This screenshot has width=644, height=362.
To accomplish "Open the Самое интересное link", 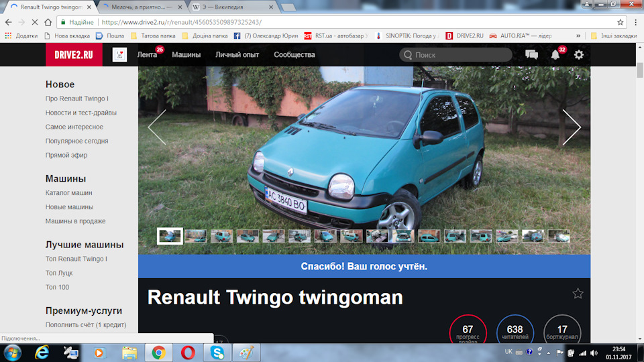I will click(74, 127).
